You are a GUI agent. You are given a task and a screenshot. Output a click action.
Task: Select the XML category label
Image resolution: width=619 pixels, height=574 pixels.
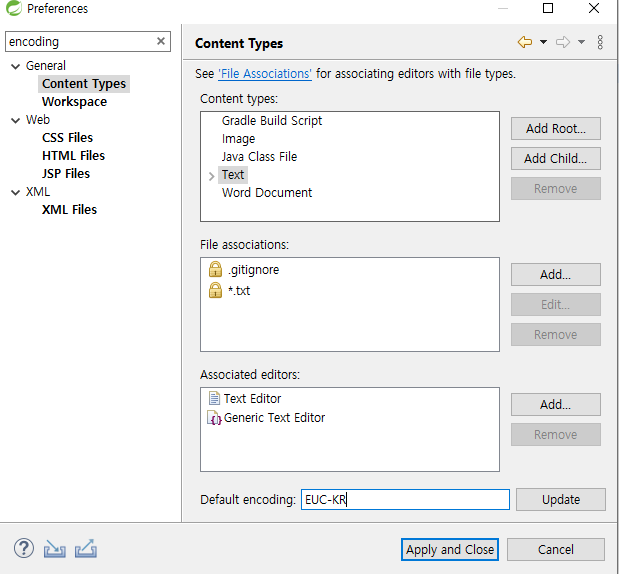tap(38, 192)
